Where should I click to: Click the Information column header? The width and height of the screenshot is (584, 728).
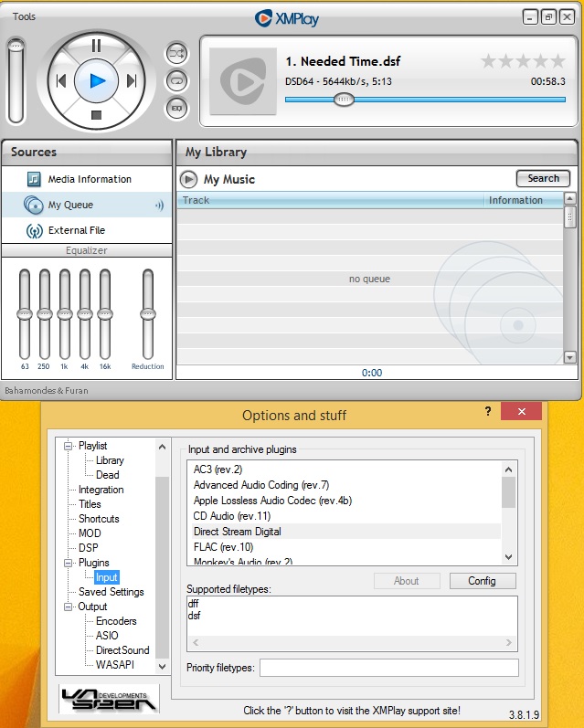pos(523,200)
